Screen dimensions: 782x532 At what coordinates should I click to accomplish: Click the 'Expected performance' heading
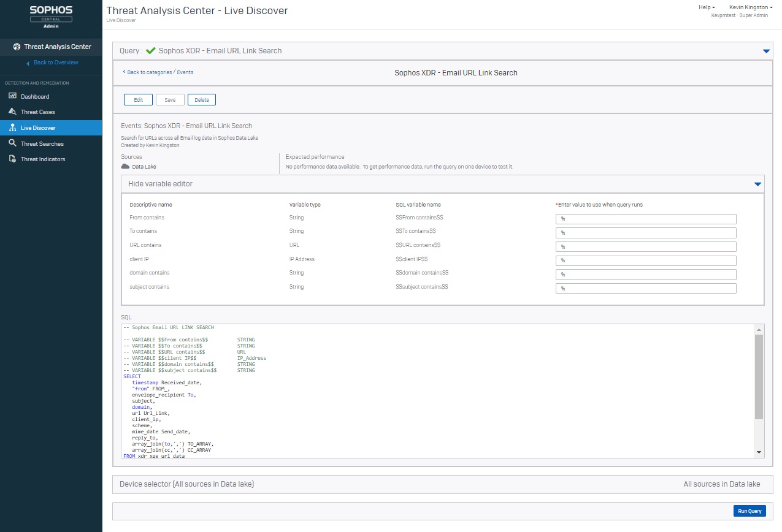[x=315, y=157]
